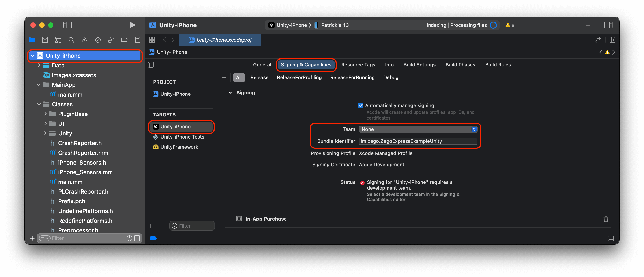
Task: Expand the PluginBase folder
Action: coord(45,114)
